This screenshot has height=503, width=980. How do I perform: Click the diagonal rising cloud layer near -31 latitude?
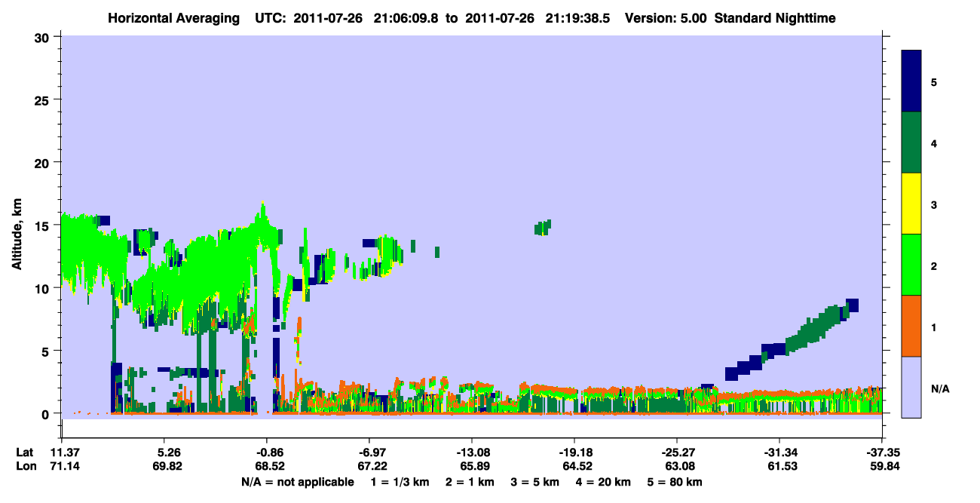coord(792,341)
